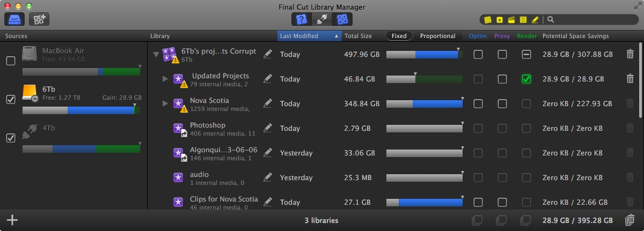
Task: Click the yellow libraries grid search filter
Action: click(x=488, y=20)
